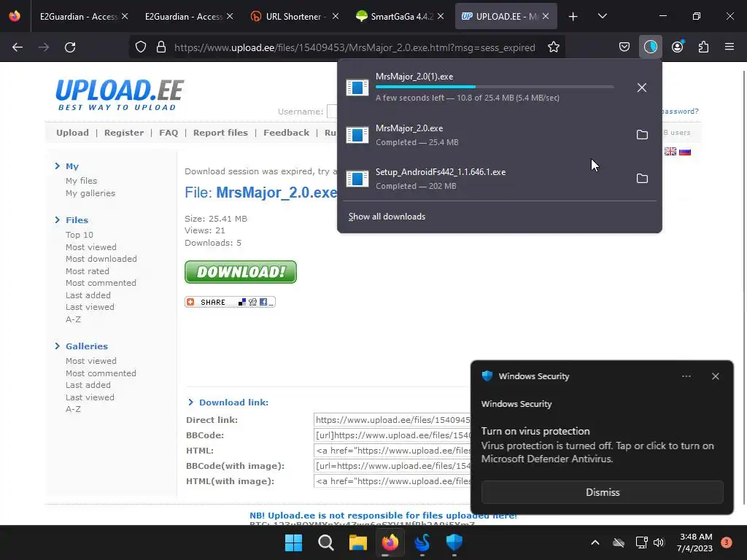Dismiss the virus protection notification
Screen dimensions: 747x560
pos(602,492)
